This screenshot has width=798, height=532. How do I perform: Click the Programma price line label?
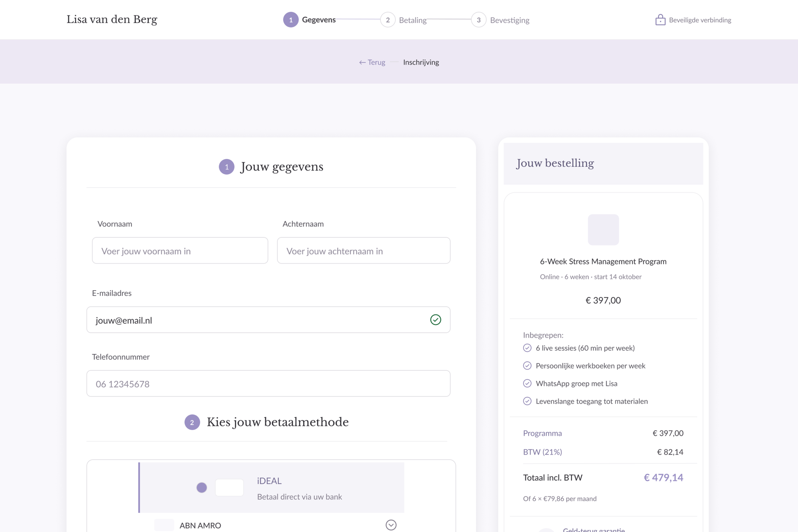click(x=542, y=433)
